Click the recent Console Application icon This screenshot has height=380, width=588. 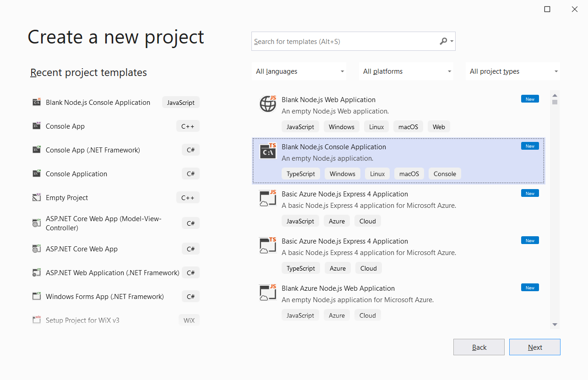coord(37,174)
